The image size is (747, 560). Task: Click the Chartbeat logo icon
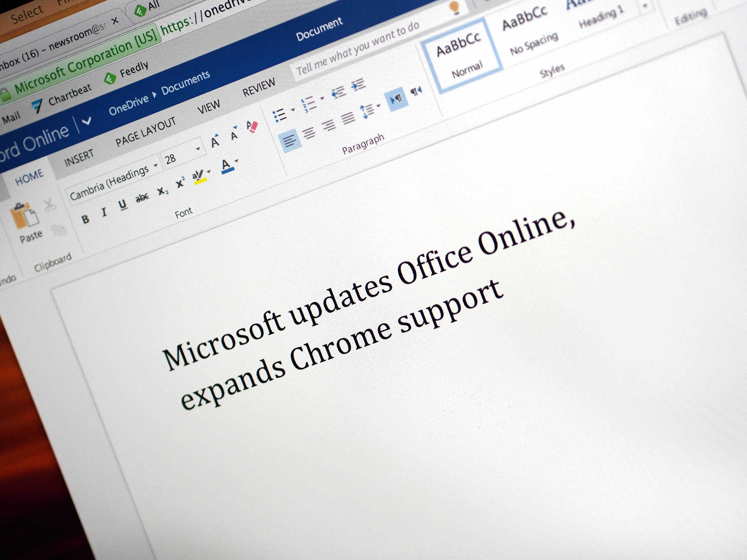pos(38,106)
